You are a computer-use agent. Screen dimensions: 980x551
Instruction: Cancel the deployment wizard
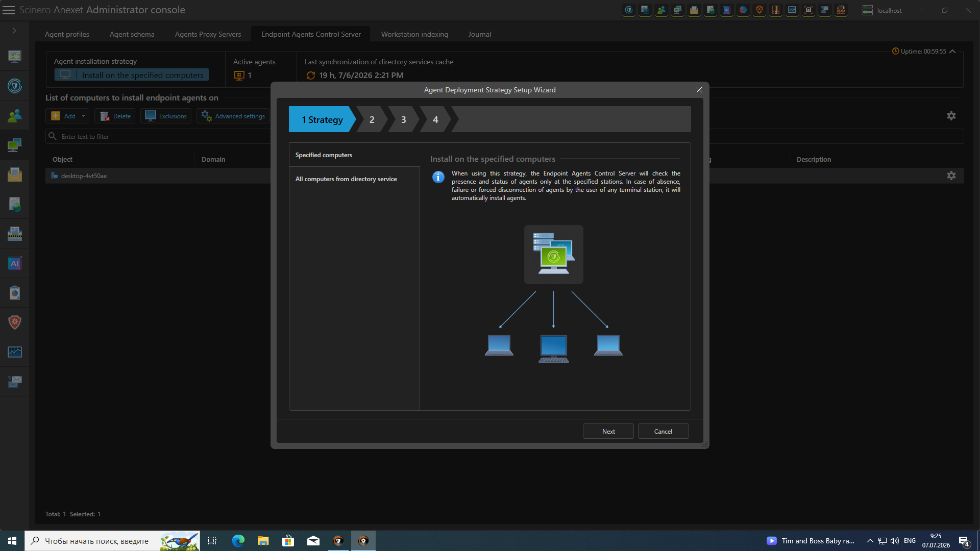[x=663, y=432]
